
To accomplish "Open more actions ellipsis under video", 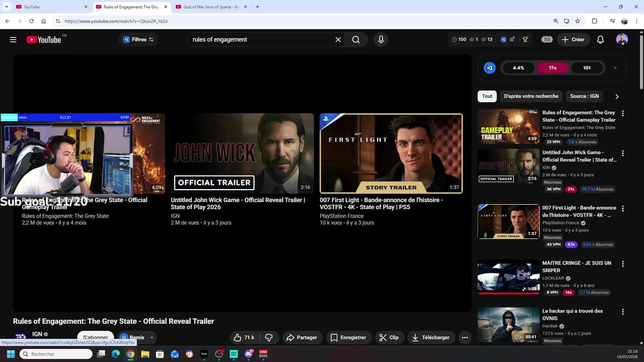I will [465, 337].
